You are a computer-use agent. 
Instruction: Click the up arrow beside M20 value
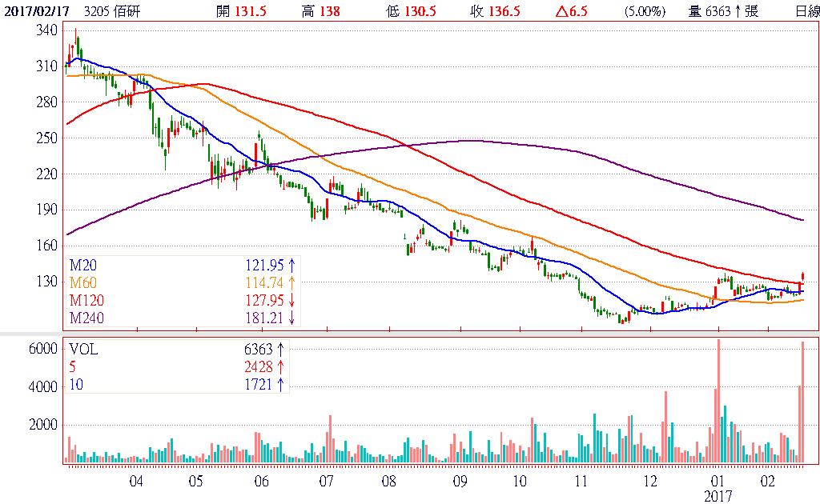tap(292, 263)
